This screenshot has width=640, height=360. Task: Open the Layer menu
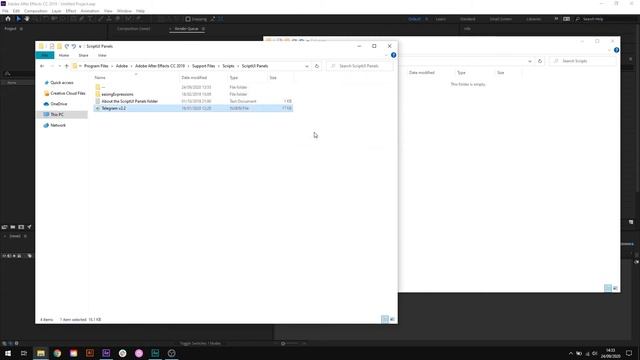click(56, 11)
